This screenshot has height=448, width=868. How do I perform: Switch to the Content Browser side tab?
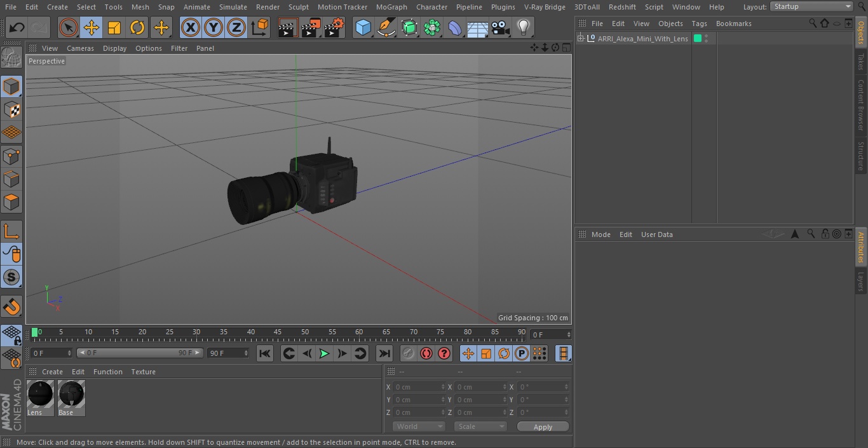[x=861, y=105]
